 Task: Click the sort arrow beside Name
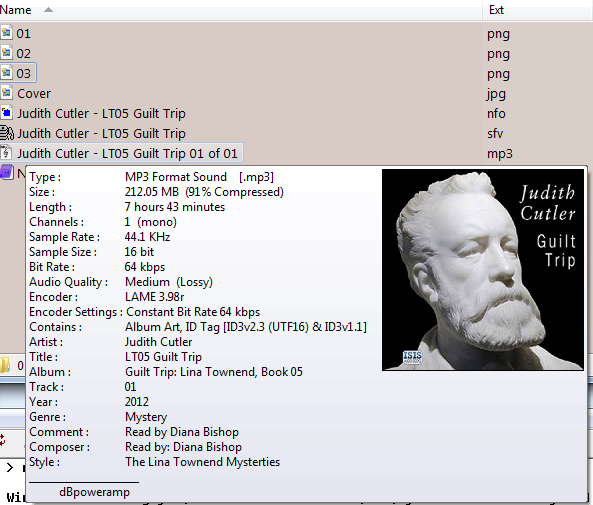click(48, 10)
